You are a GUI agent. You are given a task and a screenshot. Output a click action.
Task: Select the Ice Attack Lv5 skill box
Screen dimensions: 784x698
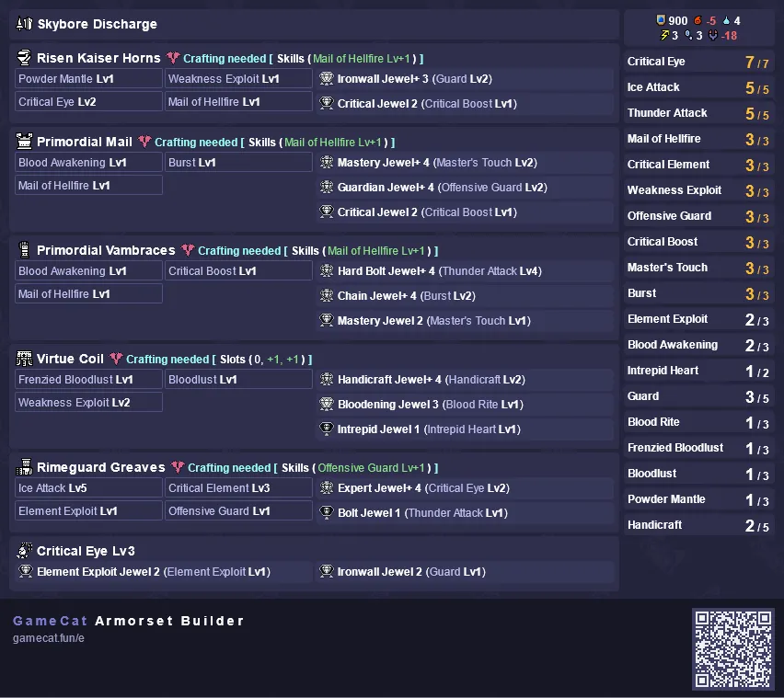[x=88, y=488]
